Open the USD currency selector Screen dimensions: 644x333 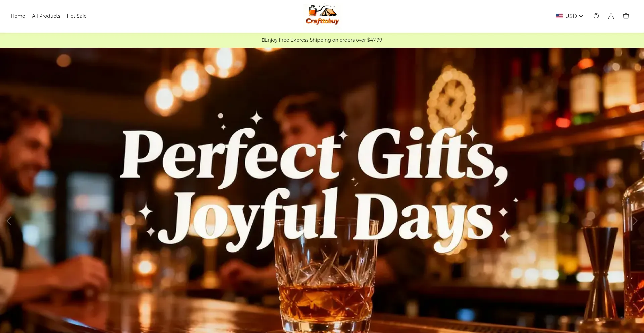pos(570,16)
